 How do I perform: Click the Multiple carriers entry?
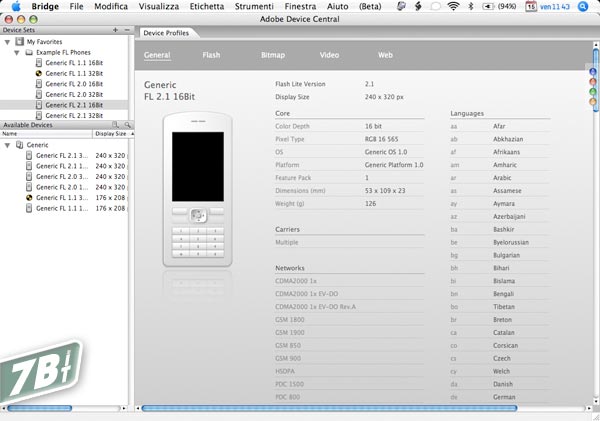[287, 242]
